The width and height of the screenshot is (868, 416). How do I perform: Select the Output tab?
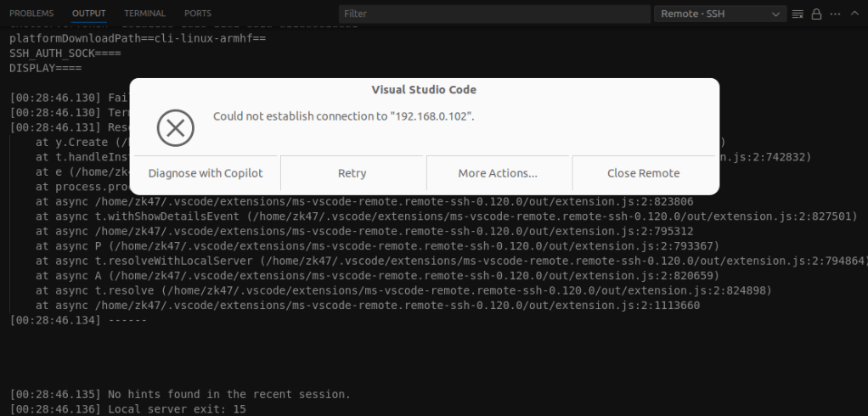coord(89,14)
